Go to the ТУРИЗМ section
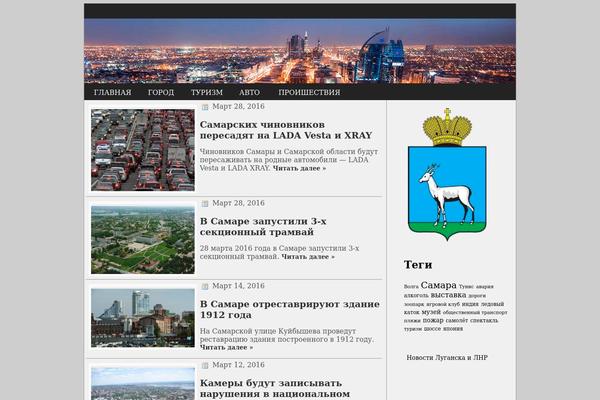Viewport: 600px width, 400px height. point(207,92)
